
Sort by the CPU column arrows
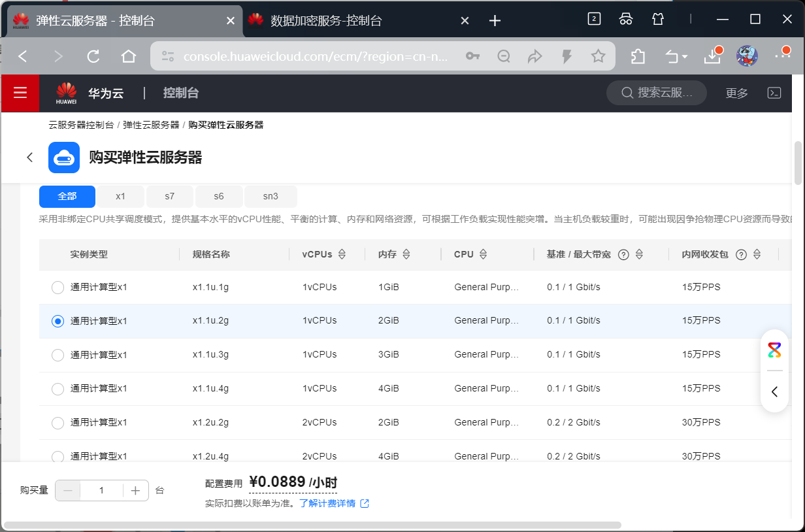pyautogui.click(x=484, y=254)
